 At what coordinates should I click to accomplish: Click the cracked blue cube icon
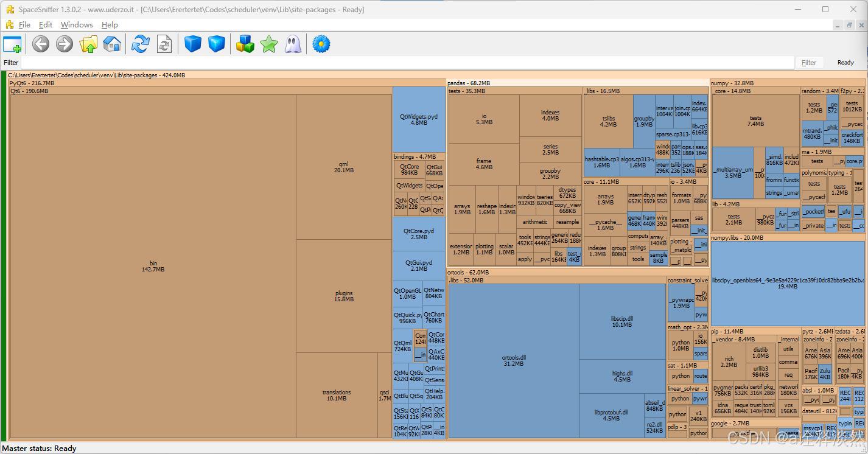[217, 44]
